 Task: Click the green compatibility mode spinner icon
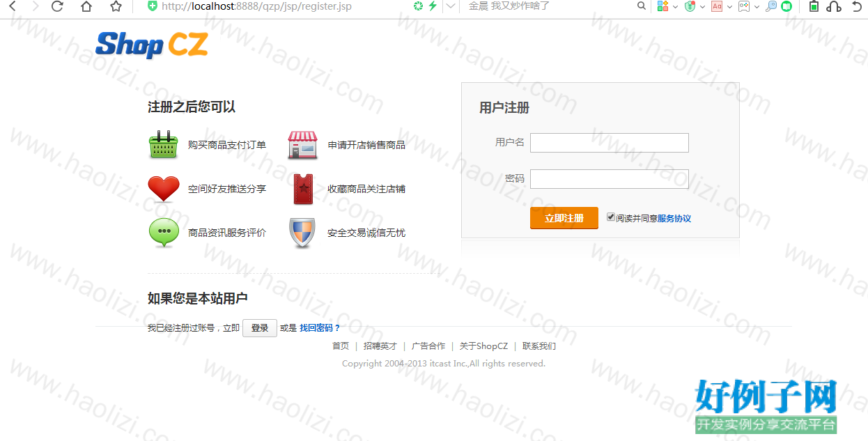pos(418,6)
